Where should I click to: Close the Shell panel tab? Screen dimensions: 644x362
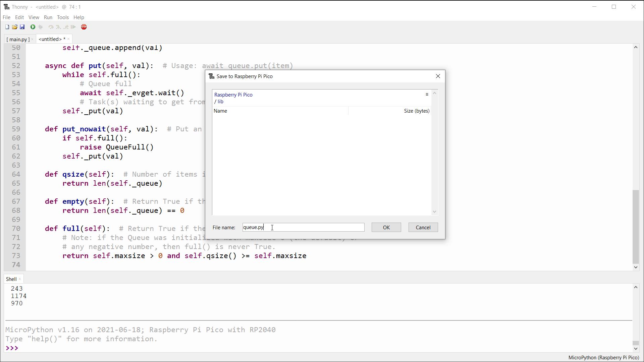click(20, 279)
